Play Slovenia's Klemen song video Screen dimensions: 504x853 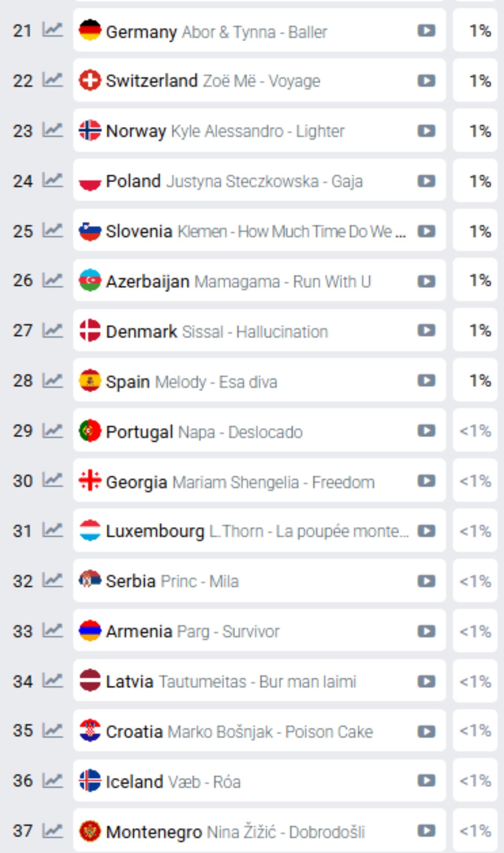click(x=426, y=231)
